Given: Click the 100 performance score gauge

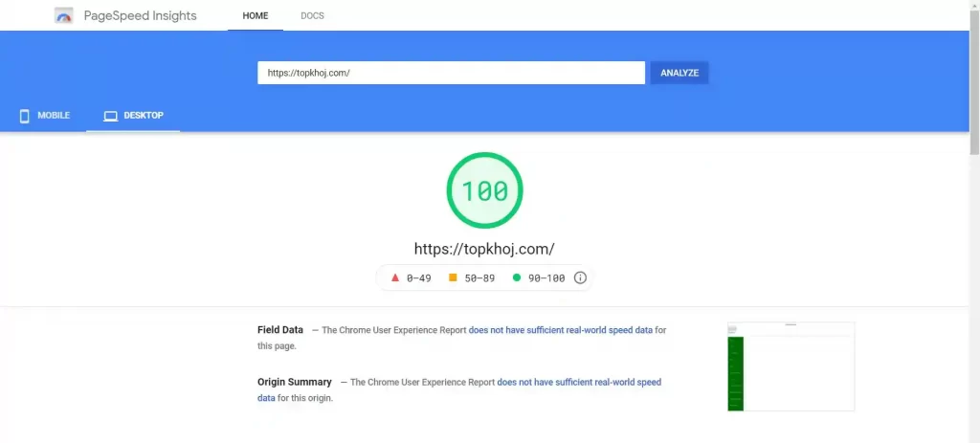Looking at the screenshot, I should (484, 190).
